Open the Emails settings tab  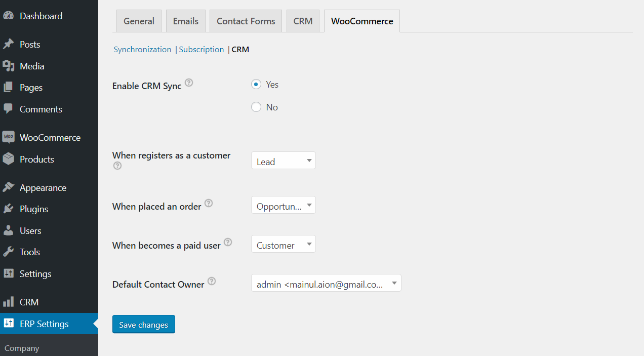[186, 21]
